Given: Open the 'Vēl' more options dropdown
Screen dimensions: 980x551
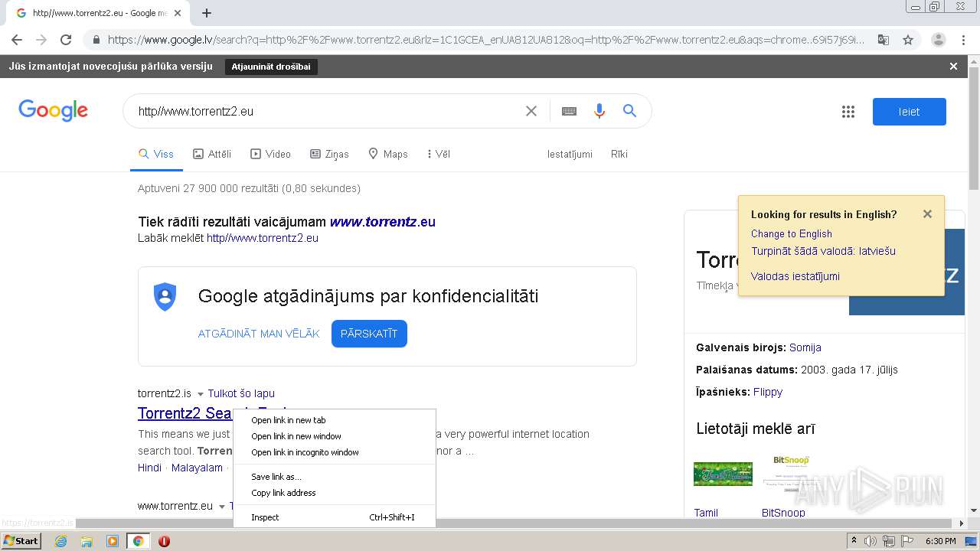Looking at the screenshot, I should (x=439, y=154).
